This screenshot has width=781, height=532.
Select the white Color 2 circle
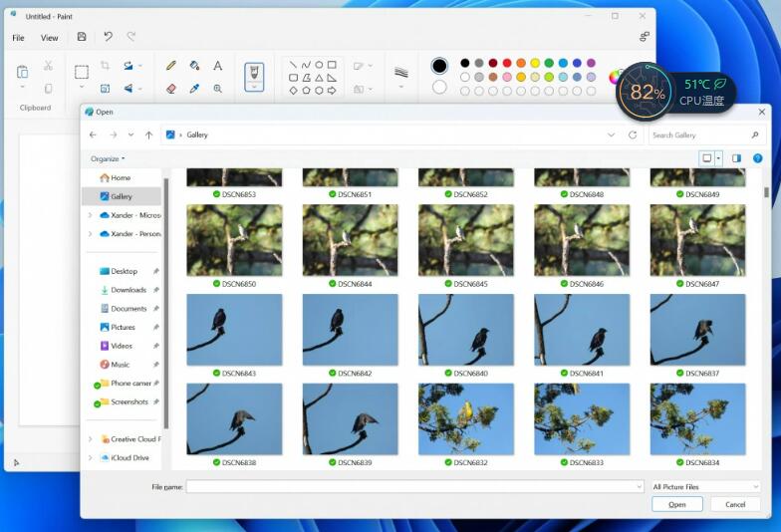(x=439, y=88)
